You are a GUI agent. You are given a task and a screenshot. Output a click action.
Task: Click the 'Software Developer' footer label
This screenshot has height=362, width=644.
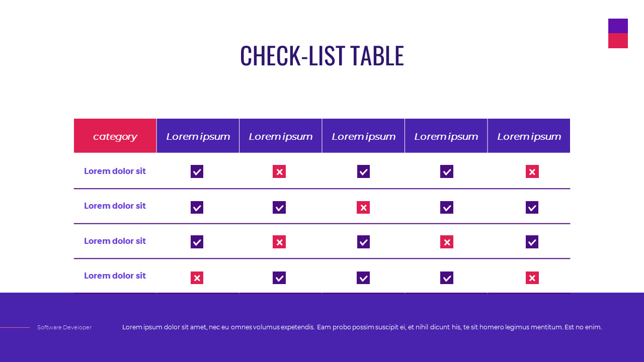pos(64,327)
